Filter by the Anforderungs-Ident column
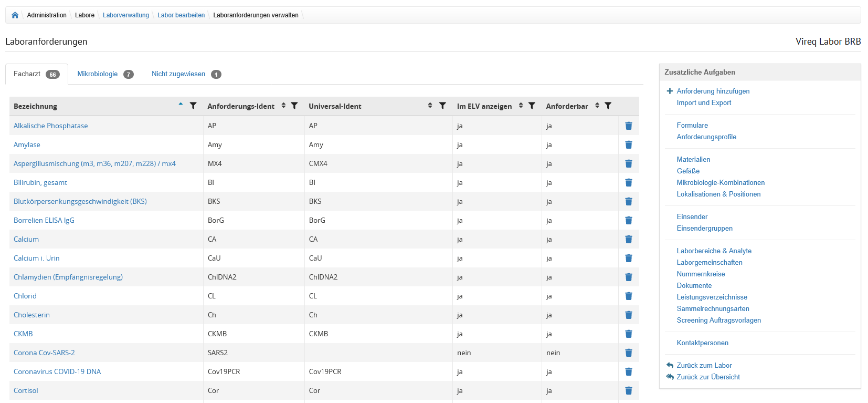Image resolution: width=868 pixels, height=403 pixels. click(294, 106)
